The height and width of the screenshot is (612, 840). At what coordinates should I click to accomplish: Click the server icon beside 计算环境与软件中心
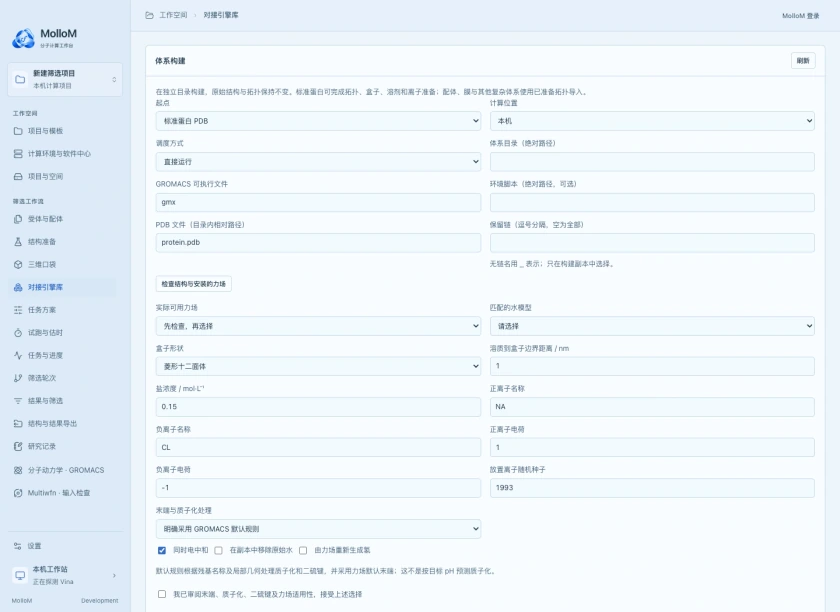tap(18, 154)
